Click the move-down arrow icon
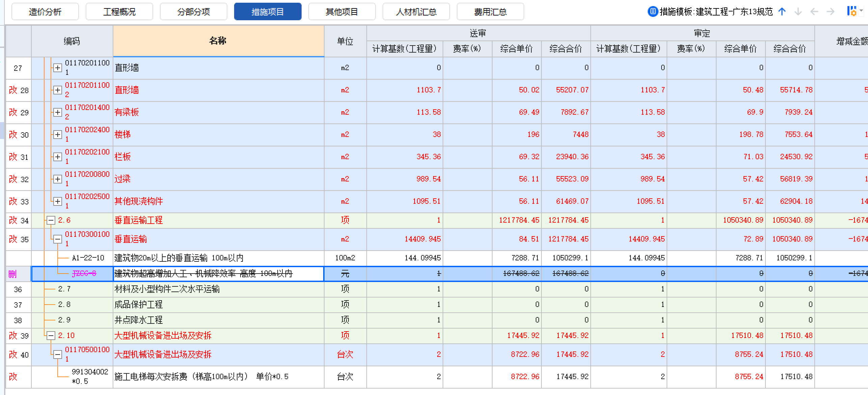The height and width of the screenshot is (395, 868). (x=798, y=11)
